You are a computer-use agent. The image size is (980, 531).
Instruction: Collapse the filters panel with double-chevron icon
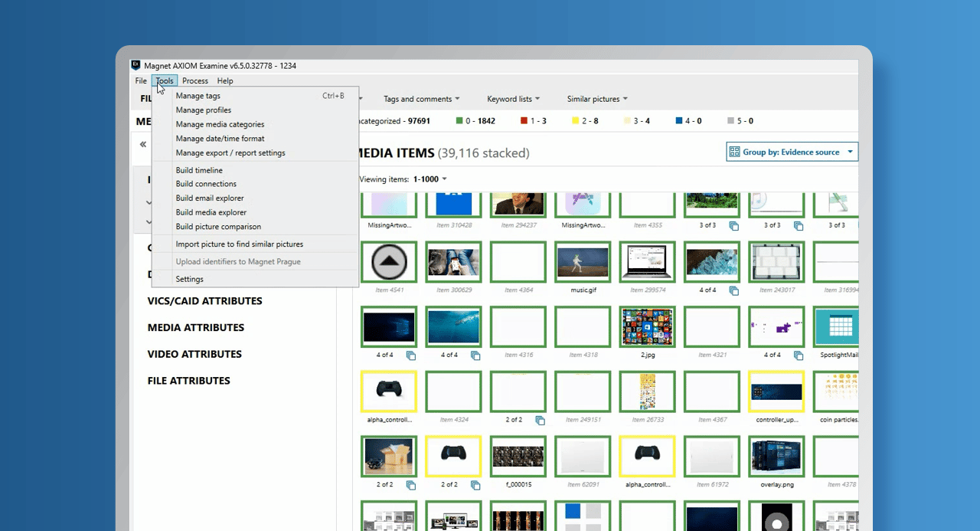click(x=142, y=144)
